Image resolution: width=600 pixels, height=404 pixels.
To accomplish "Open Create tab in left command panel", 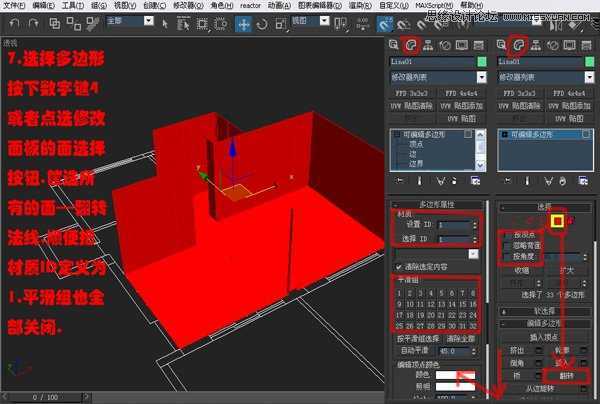I will pyautogui.click(x=393, y=45).
